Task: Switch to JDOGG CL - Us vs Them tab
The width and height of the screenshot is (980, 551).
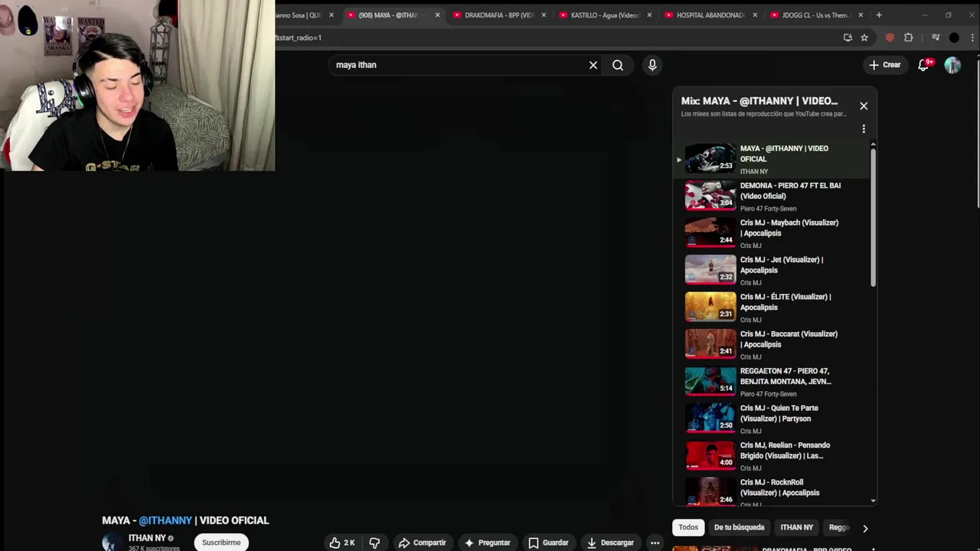Action: (817, 15)
